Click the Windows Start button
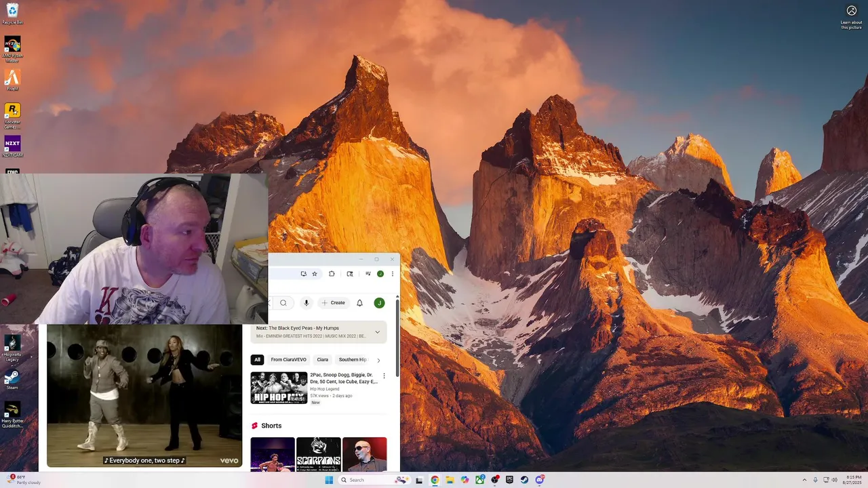The image size is (868, 488). click(x=329, y=480)
